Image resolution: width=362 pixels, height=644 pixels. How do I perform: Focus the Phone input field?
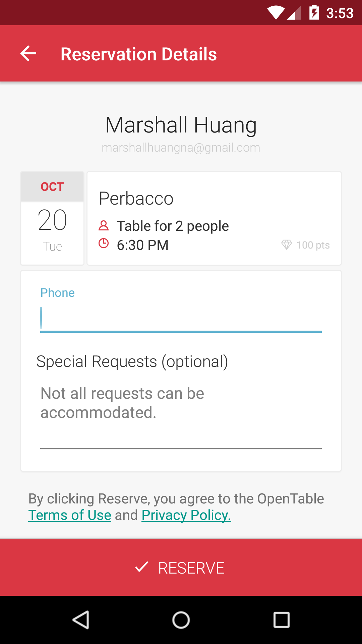coord(181,318)
